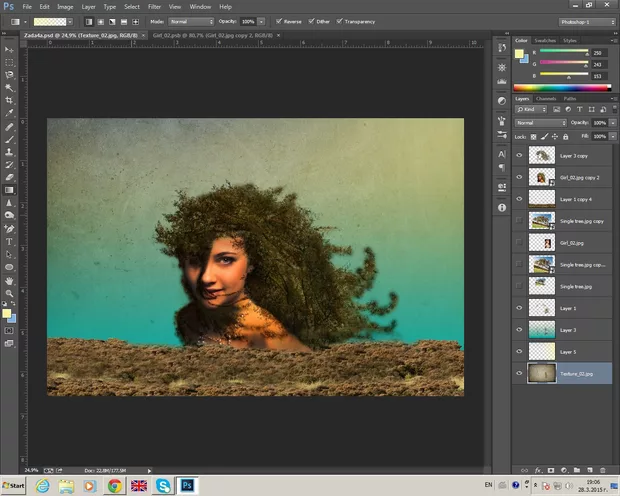Click the Photoshop taskbar icon
Viewport: 620px width, 496px height.
click(187, 485)
